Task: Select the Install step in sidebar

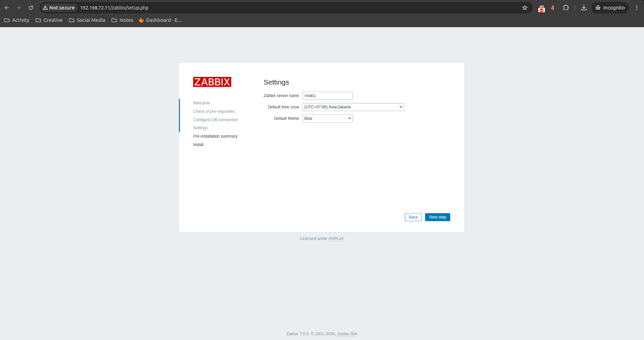Action: [198, 145]
